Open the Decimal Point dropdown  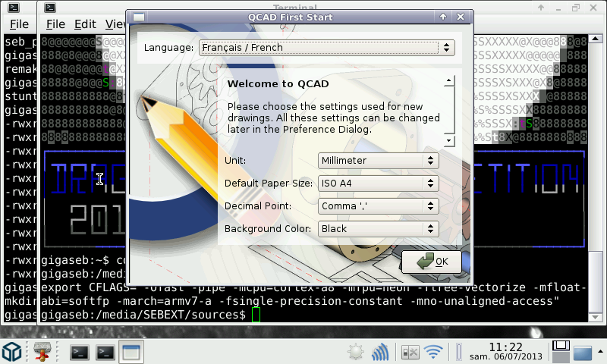[378, 206]
